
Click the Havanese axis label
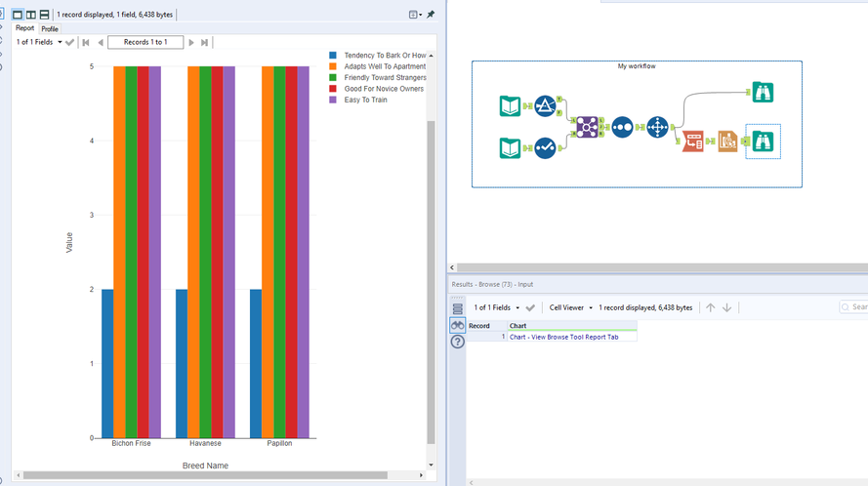[x=205, y=443]
